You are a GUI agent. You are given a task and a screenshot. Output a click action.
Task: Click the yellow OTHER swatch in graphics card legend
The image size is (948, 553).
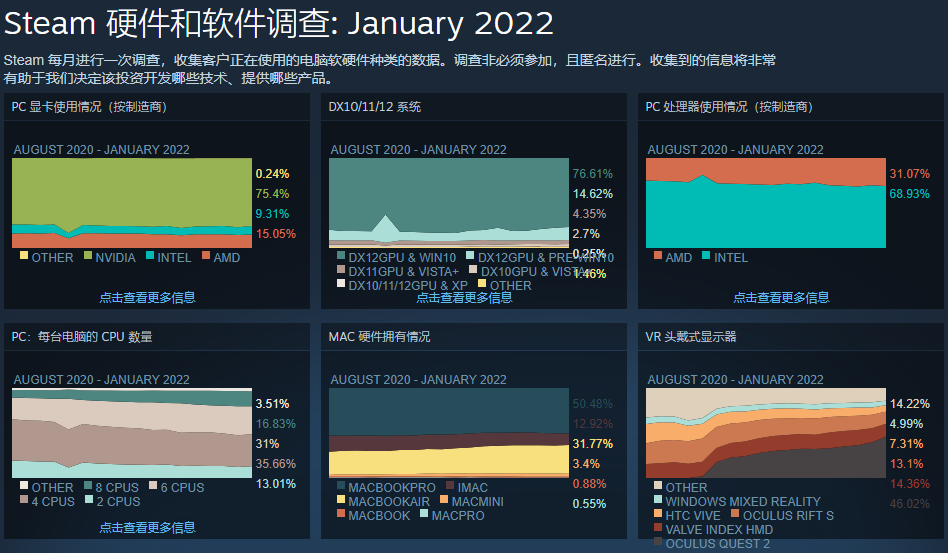click(x=24, y=255)
